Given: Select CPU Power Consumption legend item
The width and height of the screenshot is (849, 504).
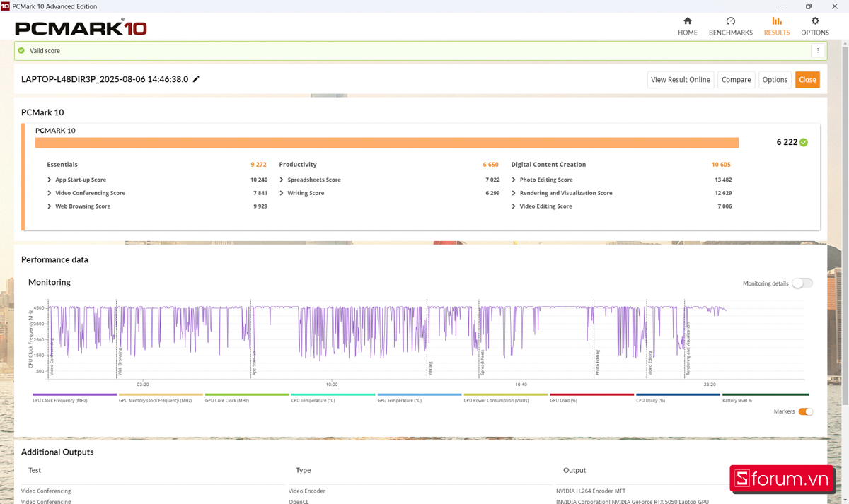Looking at the screenshot, I should 506,397.
